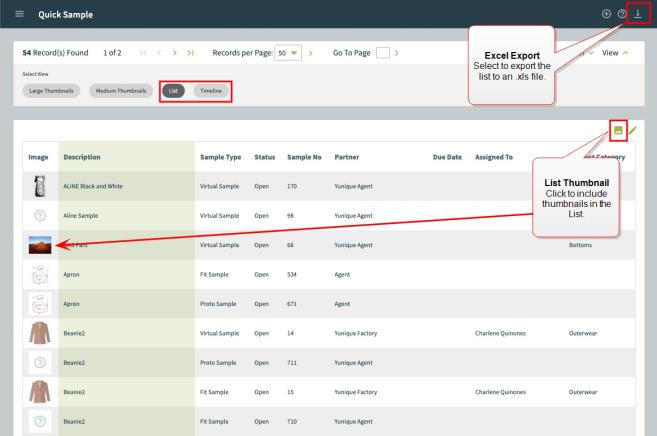The width and height of the screenshot is (657, 436).
Task: Toggle the List Thumbnail icon
Action: 620,131
